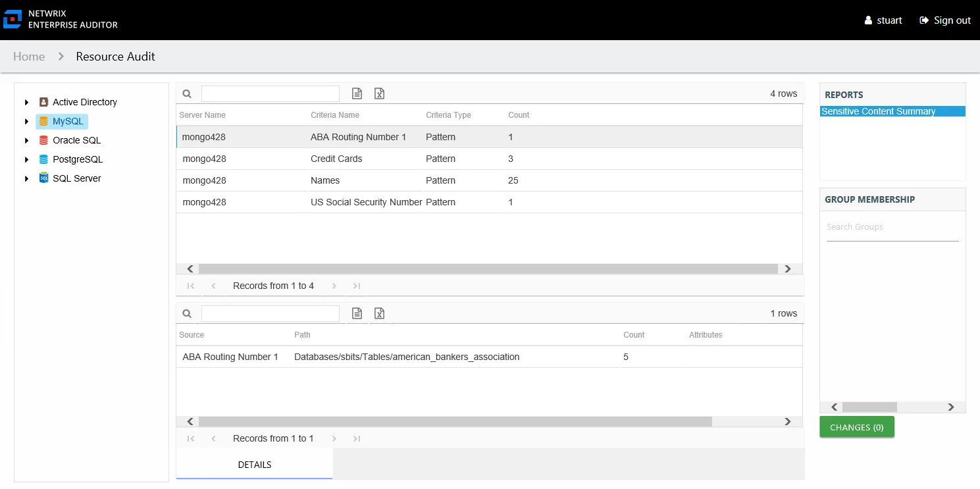Expand the Active Directory tree node
Screen dimensions: 980x489
tap(26, 102)
